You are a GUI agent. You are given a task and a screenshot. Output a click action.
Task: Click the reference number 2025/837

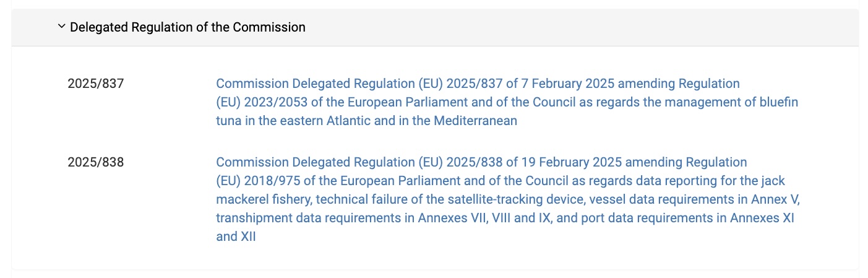96,83
